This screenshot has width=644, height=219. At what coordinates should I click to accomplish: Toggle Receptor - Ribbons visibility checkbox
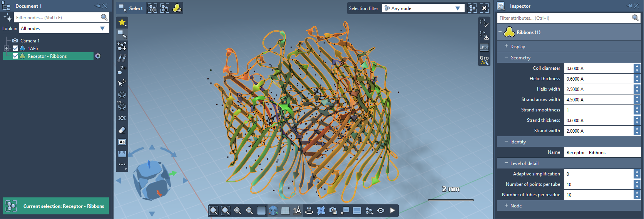coord(15,56)
